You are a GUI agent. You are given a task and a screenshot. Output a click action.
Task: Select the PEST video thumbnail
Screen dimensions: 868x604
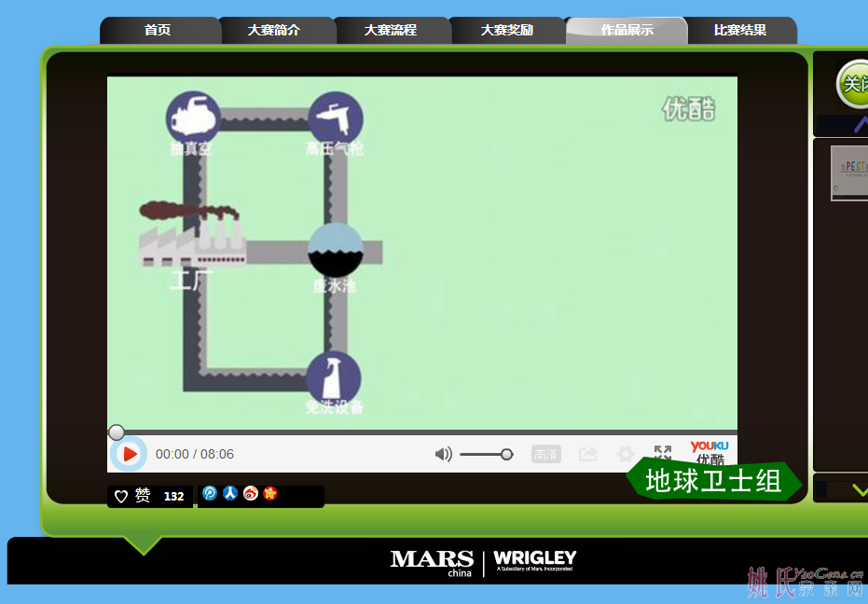(848, 172)
